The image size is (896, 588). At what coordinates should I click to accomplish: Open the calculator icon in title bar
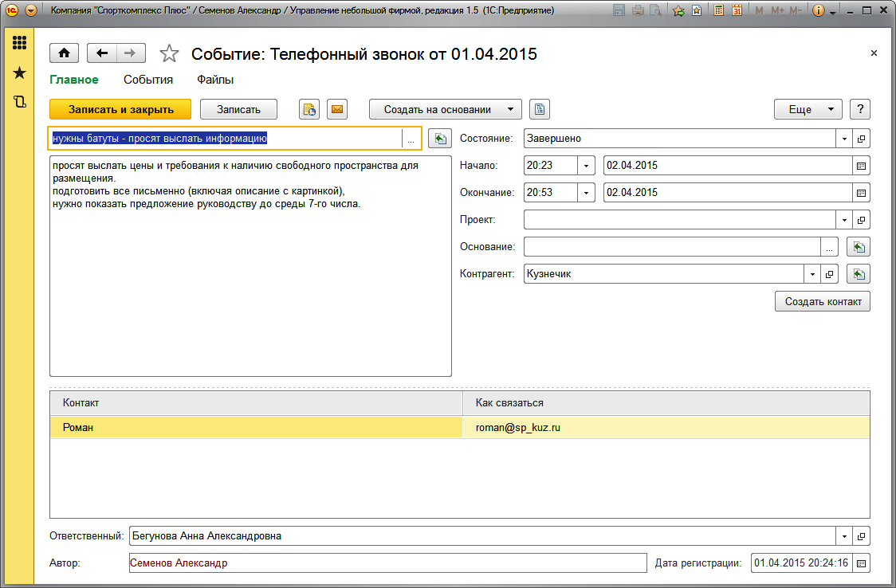tap(719, 11)
